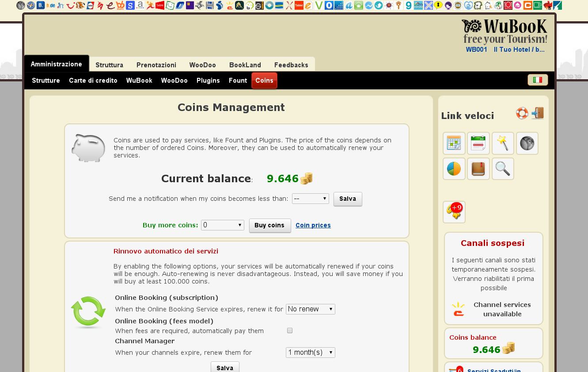Open the Fount submenu item
Image resolution: width=588 pixels, height=372 pixels.
[x=238, y=81]
